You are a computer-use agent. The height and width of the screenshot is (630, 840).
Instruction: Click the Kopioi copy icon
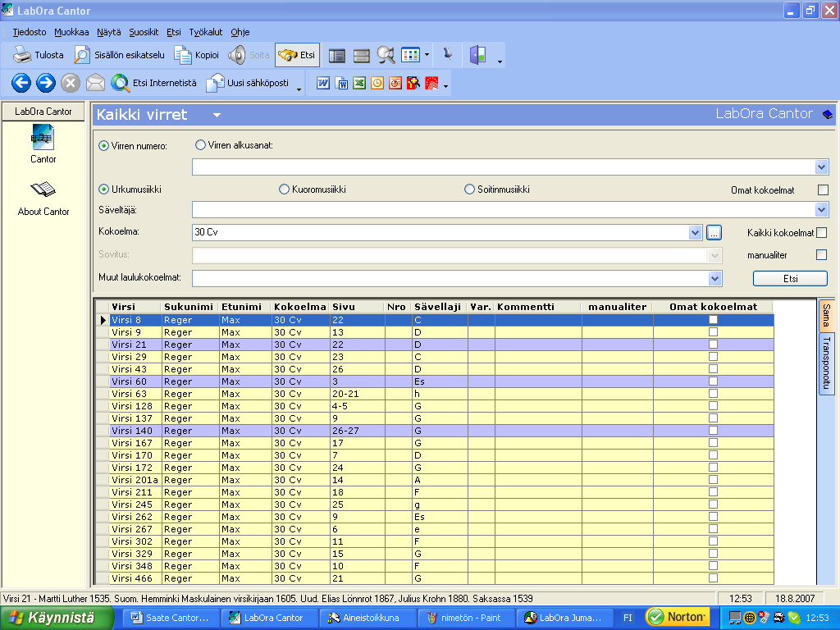[x=183, y=55]
